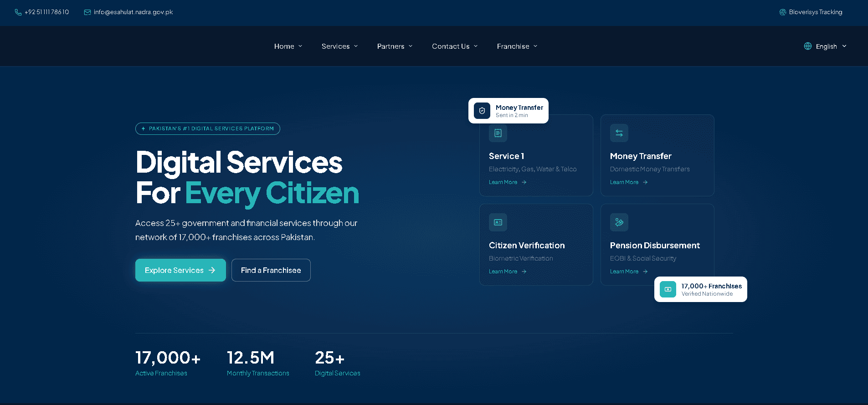The image size is (868, 405).
Task: Expand the Franchise dropdown chevron
Action: pyautogui.click(x=535, y=46)
